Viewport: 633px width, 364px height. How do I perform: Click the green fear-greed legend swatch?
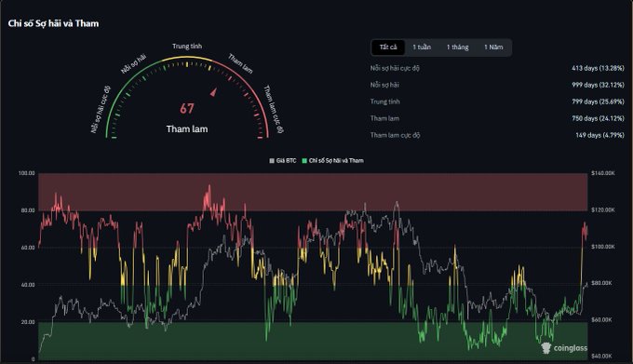304,161
